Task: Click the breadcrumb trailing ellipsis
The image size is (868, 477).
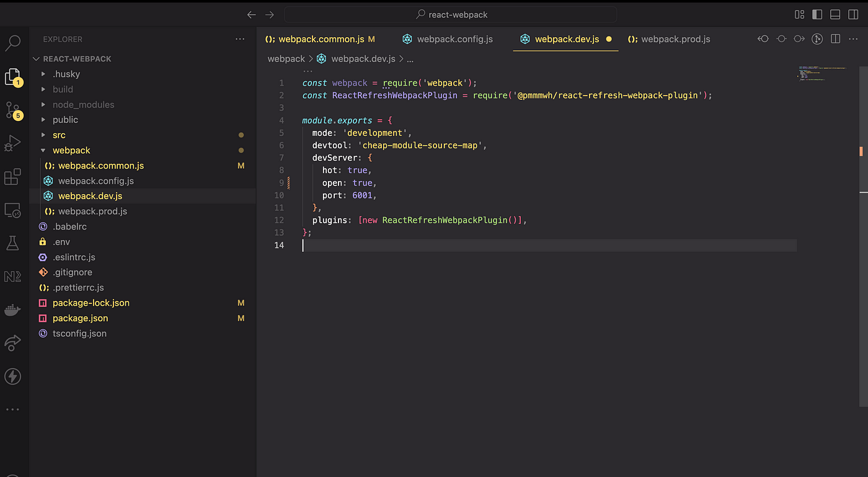Action: 410,59
